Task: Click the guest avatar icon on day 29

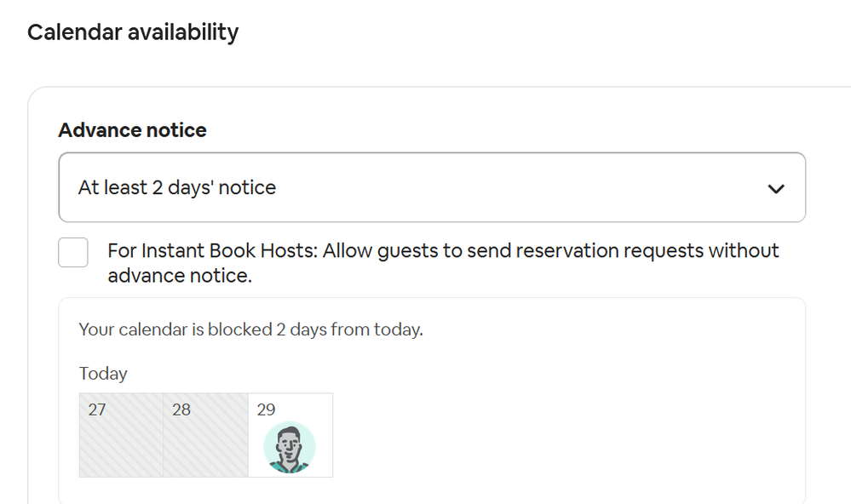Action: tap(289, 447)
